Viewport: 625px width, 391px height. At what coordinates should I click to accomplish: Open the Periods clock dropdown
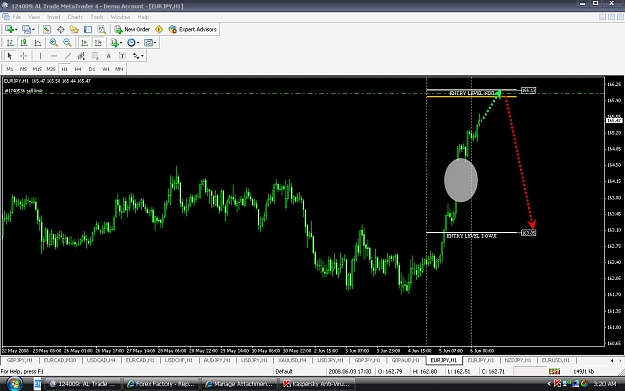(x=133, y=43)
